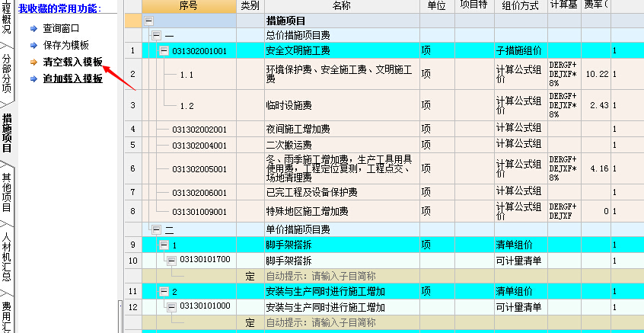Click blue arrow icon beside 追加载入模板
Image resolution: width=644 pixels, height=333 pixels.
click(x=33, y=79)
